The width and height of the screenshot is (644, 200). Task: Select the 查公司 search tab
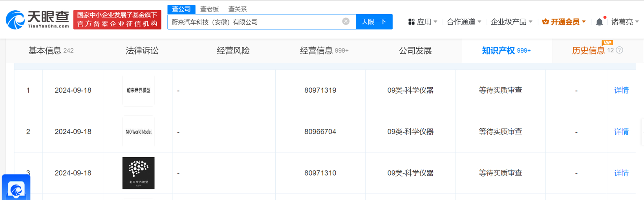coord(181,9)
